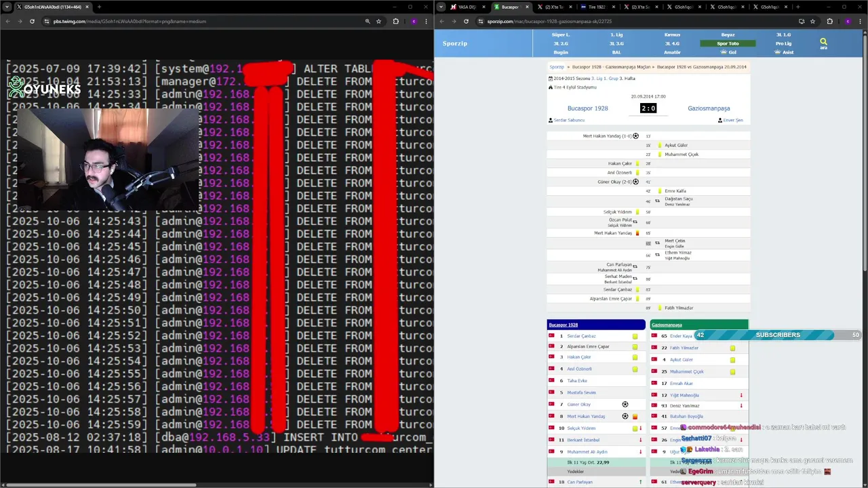This screenshot has width=868, height=488.
Task: Open player Aykut Güler in Gaziosmanpaşa lineup
Action: pos(681,360)
